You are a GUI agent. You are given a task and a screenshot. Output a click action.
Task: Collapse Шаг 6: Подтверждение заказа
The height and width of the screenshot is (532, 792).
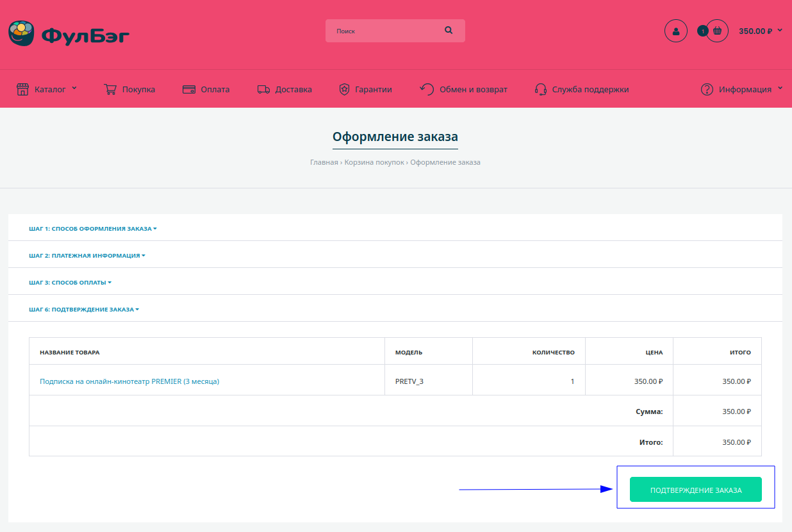click(83, 310)
